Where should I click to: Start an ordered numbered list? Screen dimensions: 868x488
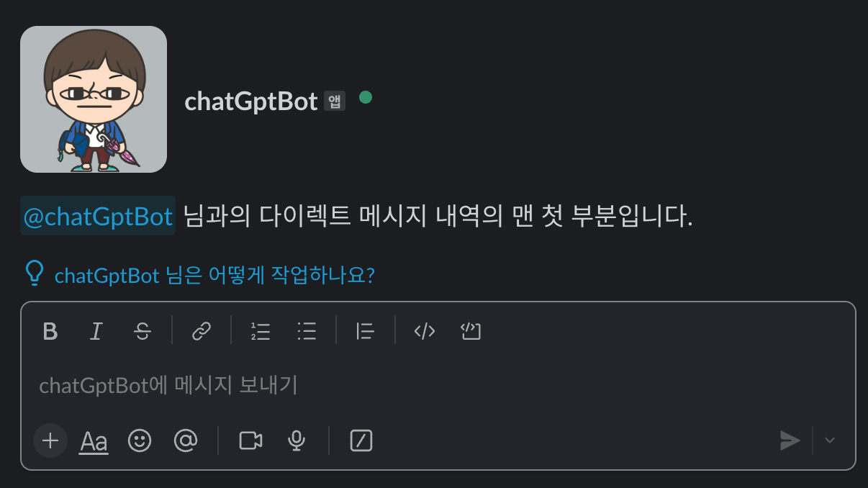pyautogui.click(x=261, y=331)
